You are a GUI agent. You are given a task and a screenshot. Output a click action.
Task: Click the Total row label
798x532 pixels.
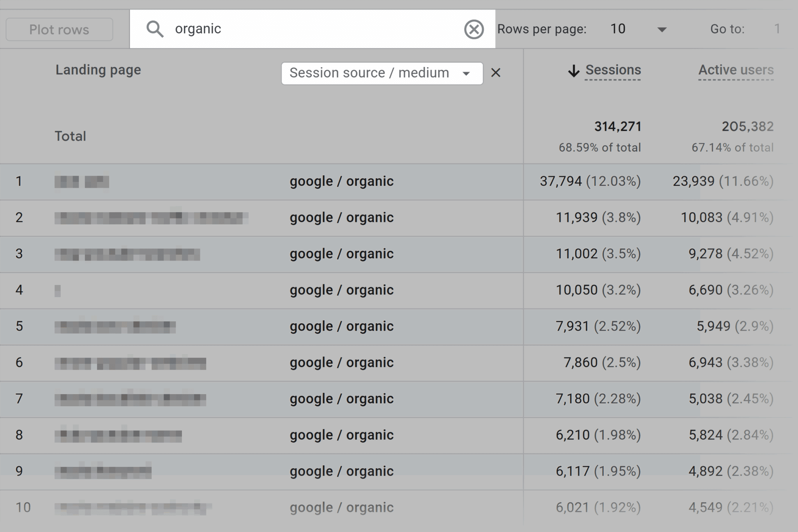[x=70, y=136]
